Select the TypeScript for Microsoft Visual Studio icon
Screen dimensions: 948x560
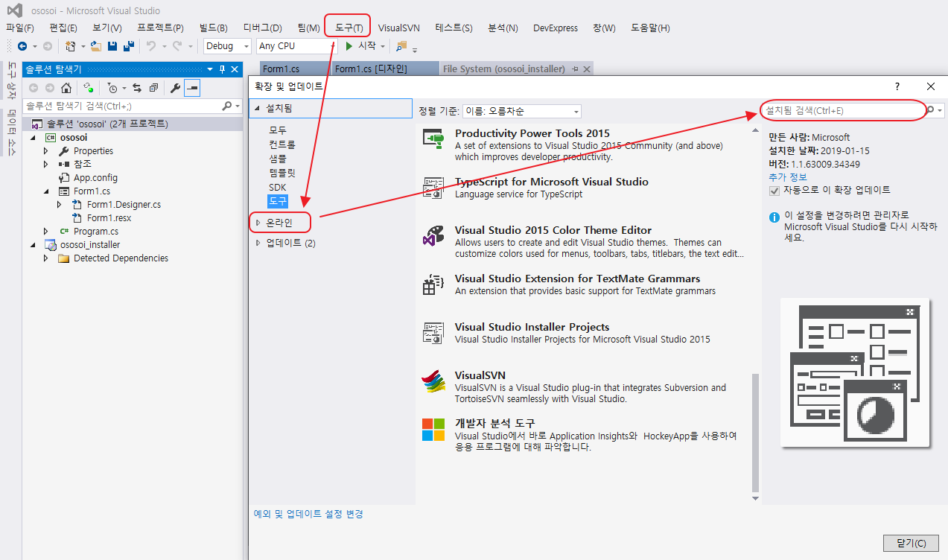[x=433, y=188]
